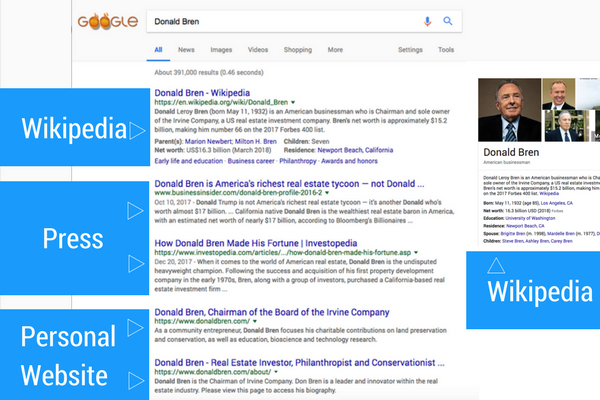Expand dropdown arrow next to donaldbren.com/about URL
Screen dimensions: 600x400
click(276, 372)
